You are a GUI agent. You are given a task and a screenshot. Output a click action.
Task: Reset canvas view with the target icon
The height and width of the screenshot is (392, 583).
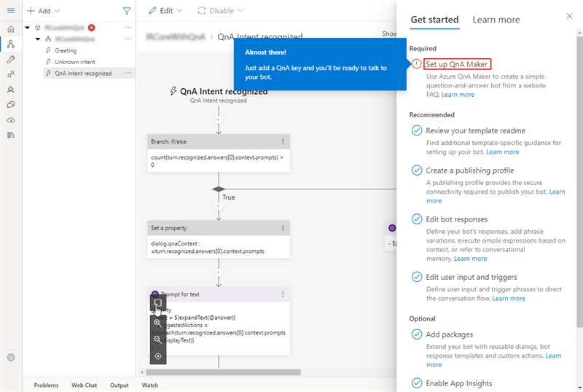pyautogui.click(x=158, y=356)
